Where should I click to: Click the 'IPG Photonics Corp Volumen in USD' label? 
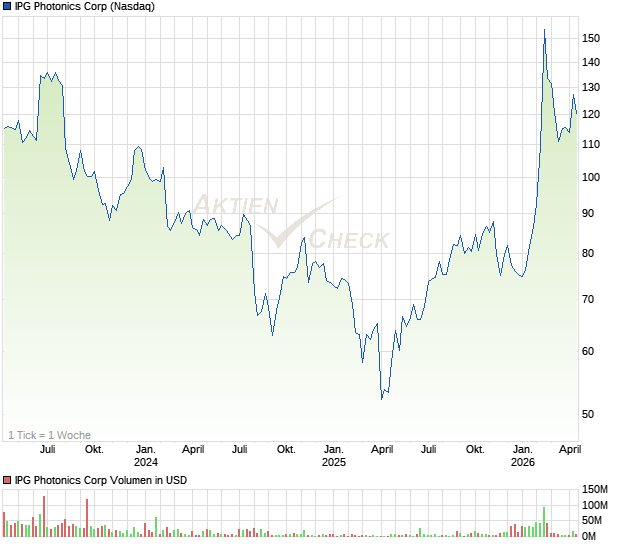(101, 480)
